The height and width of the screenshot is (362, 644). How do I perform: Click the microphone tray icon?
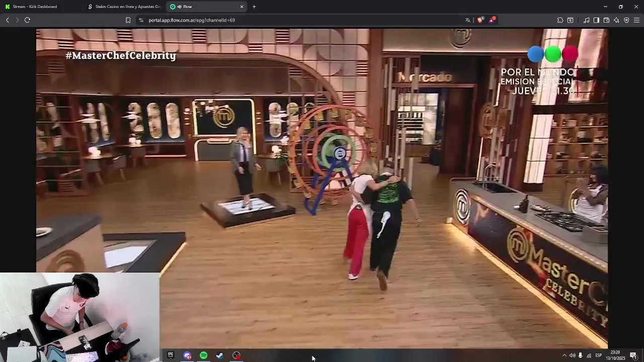(581, 355)
